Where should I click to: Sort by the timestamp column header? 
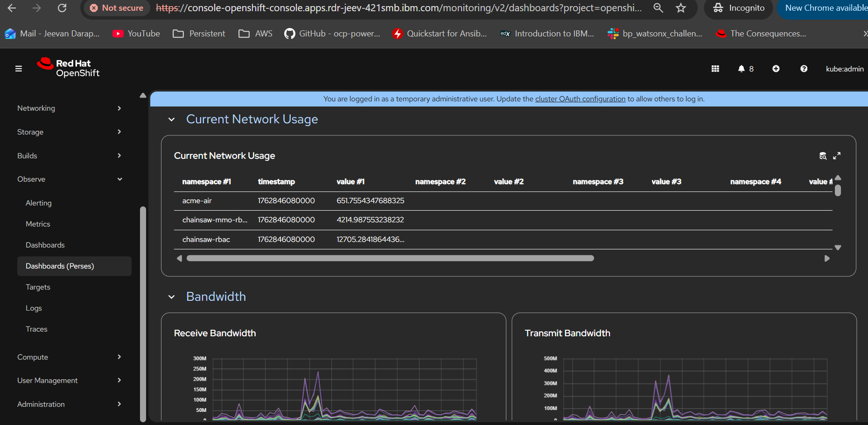[276, 182]
